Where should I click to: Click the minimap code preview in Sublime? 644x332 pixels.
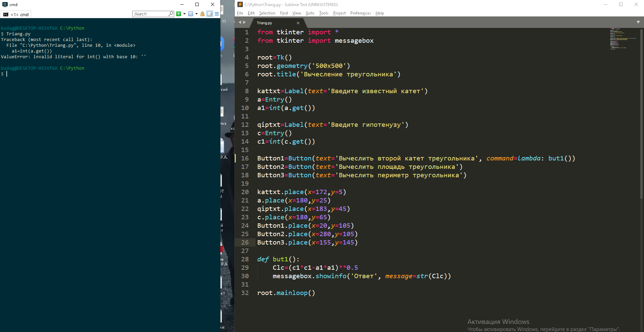pos(623,39)
